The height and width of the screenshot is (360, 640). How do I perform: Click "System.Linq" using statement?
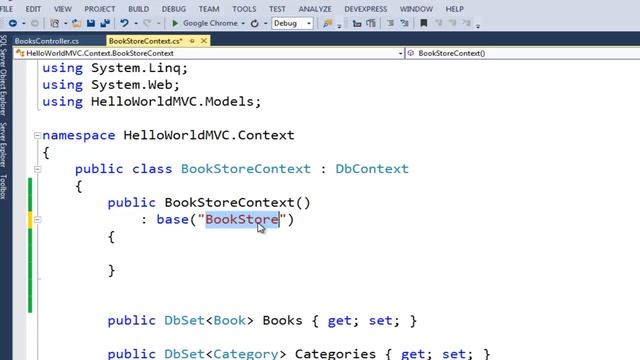point(136,68)
